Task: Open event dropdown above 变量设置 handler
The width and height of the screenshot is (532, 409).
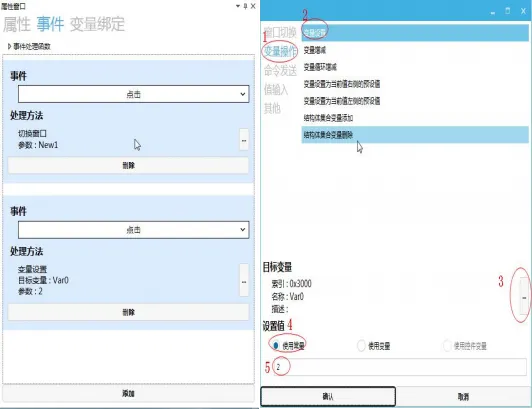Action: (x=133, y=230)
